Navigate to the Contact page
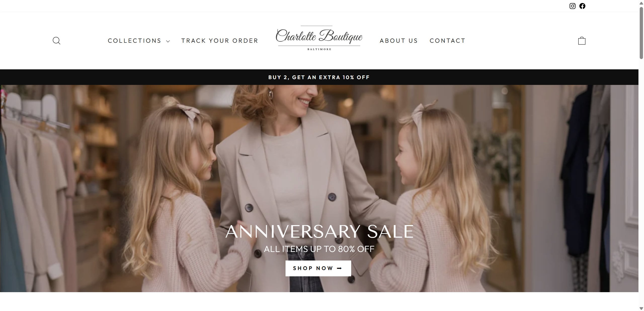 (448, 41)
